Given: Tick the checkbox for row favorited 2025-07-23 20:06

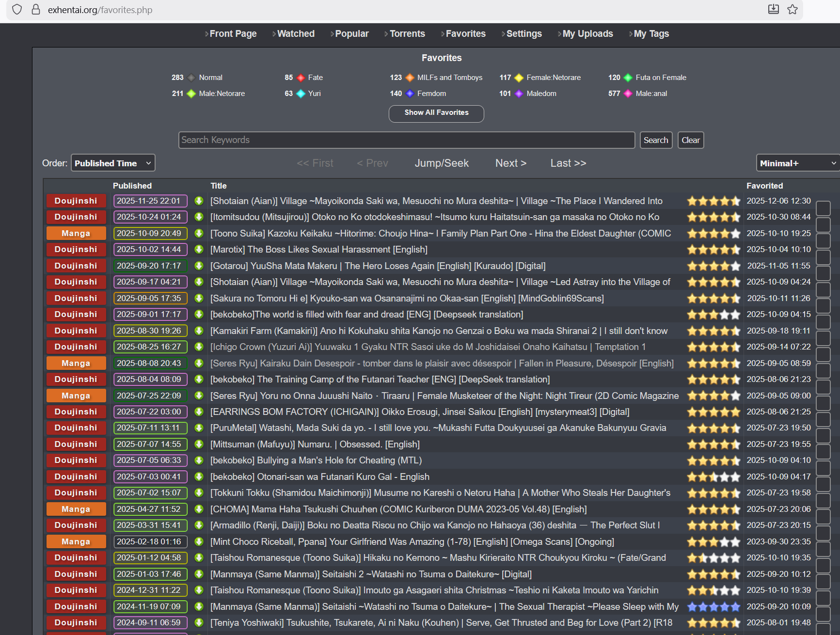Looking at the screenshot, I should (x=823, y=517).
